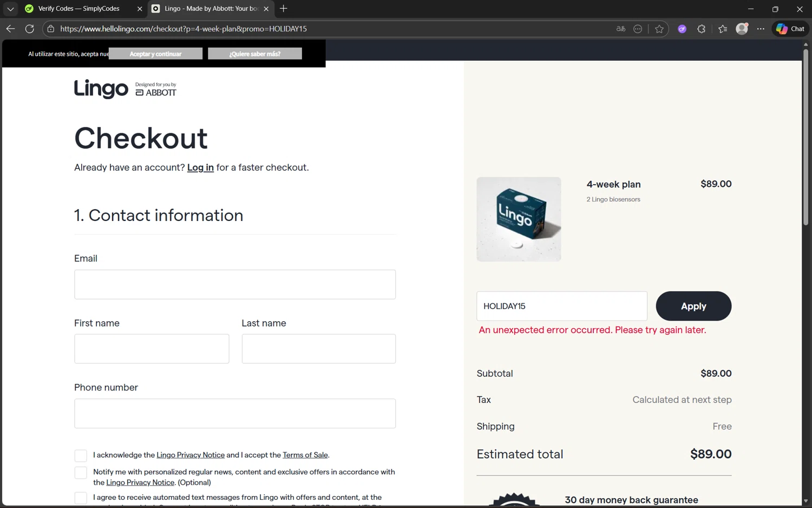Click ¿Quiere saber más? button
The image size is (812, 508).
(255, 54)
